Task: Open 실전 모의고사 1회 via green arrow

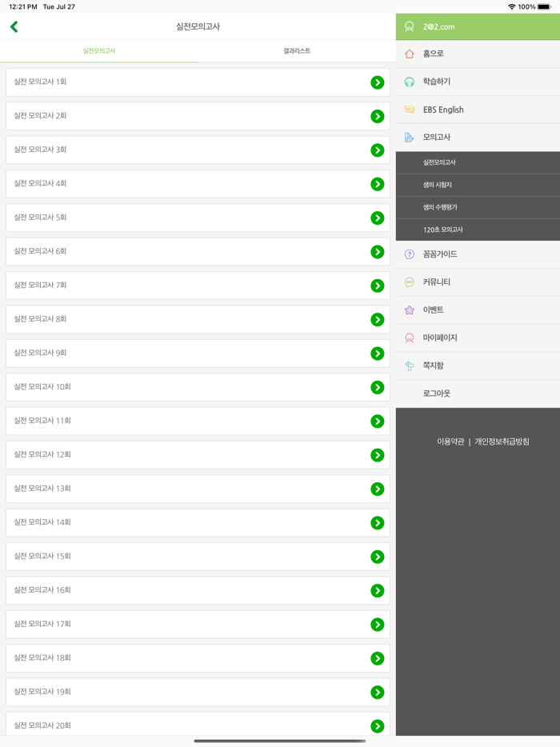Action: [x=378, y=82]
